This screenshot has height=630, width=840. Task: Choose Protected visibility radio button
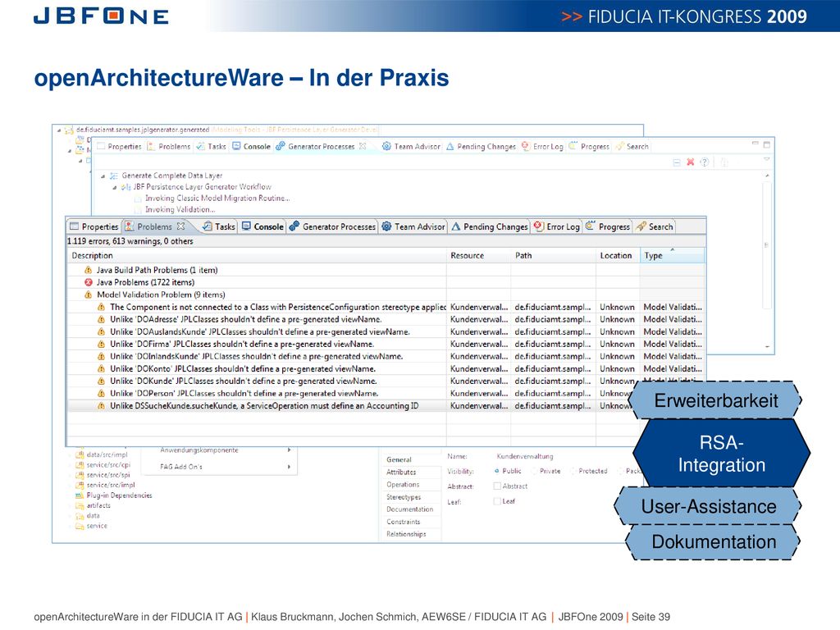pos(573,471)
